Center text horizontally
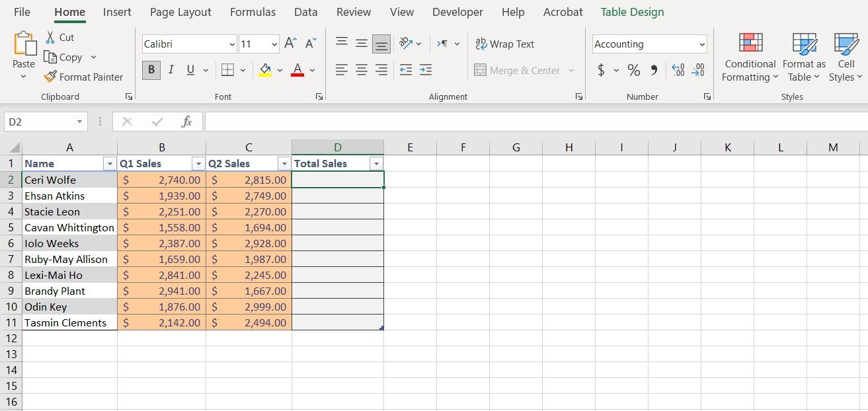This screenshot has width=868, height=411. click(362, 70)
